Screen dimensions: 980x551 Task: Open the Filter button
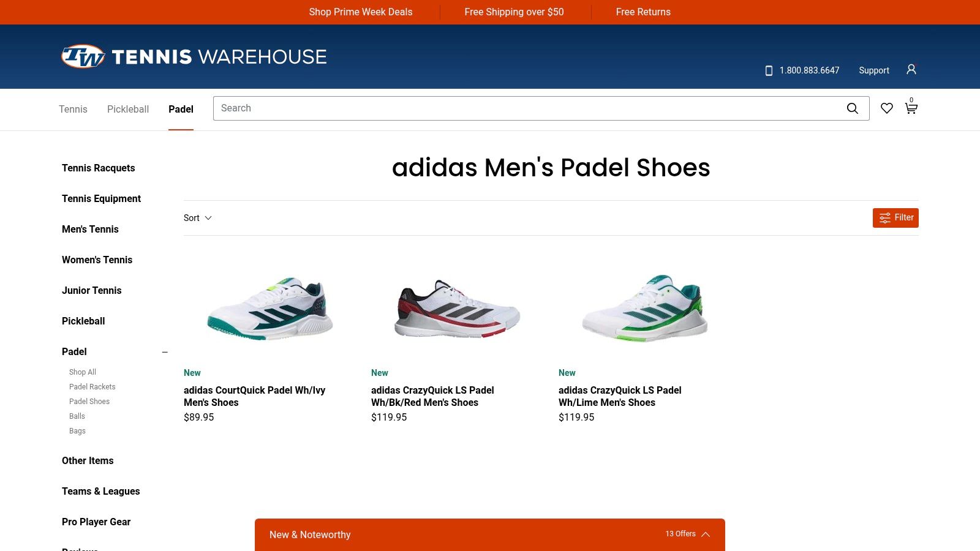click(x=895, y=218)
